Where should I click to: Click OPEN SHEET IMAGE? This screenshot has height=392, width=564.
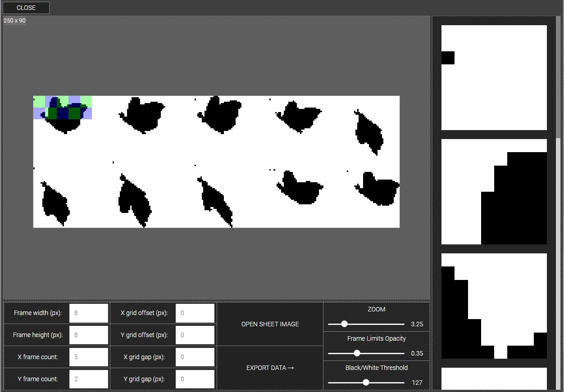coord(270,324)
